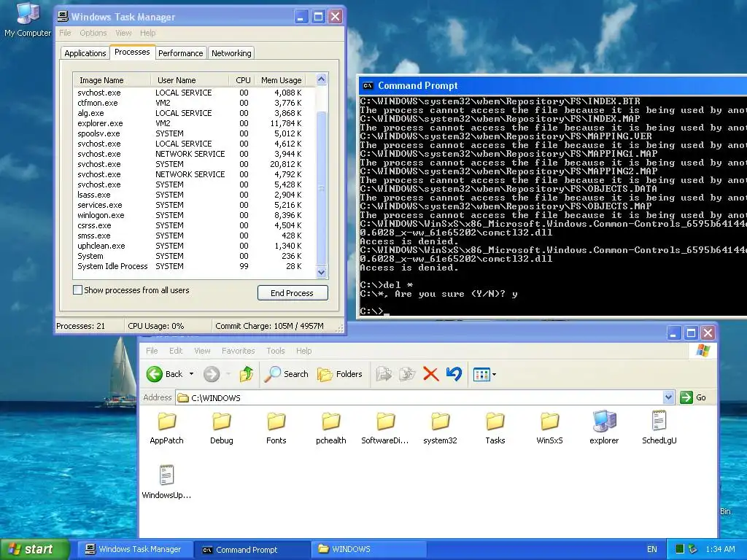Screen dimensions: 747x560
Task: Select the Debug folder
Action: point(222,428)
